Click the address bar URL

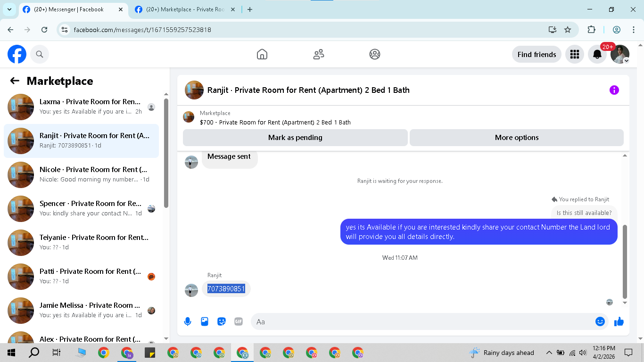coord(142,30)
